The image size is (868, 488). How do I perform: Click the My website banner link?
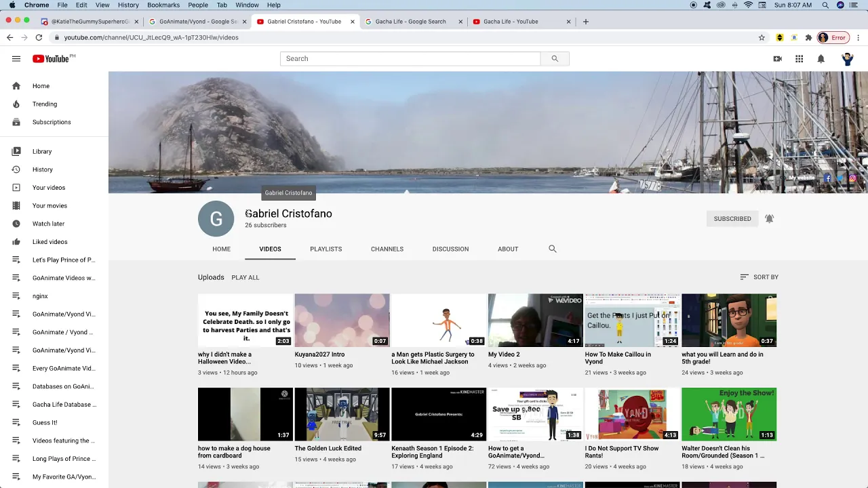pyautogui.click(x=802, y=178)
